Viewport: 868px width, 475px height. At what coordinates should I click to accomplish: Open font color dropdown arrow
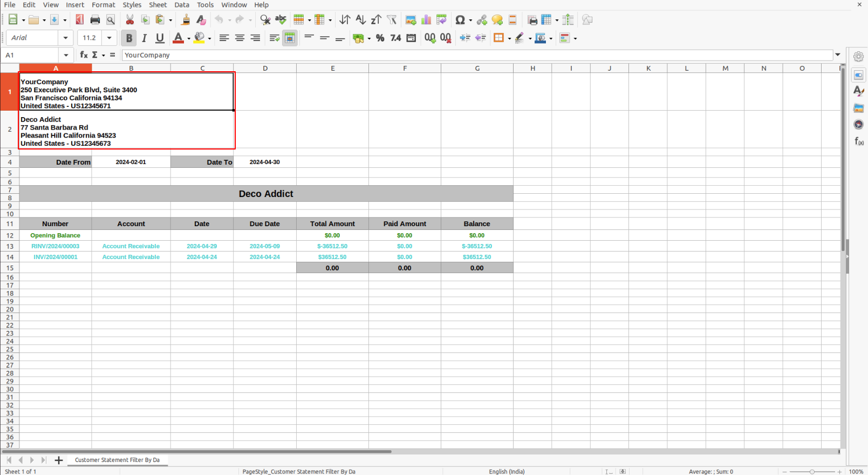188,38
